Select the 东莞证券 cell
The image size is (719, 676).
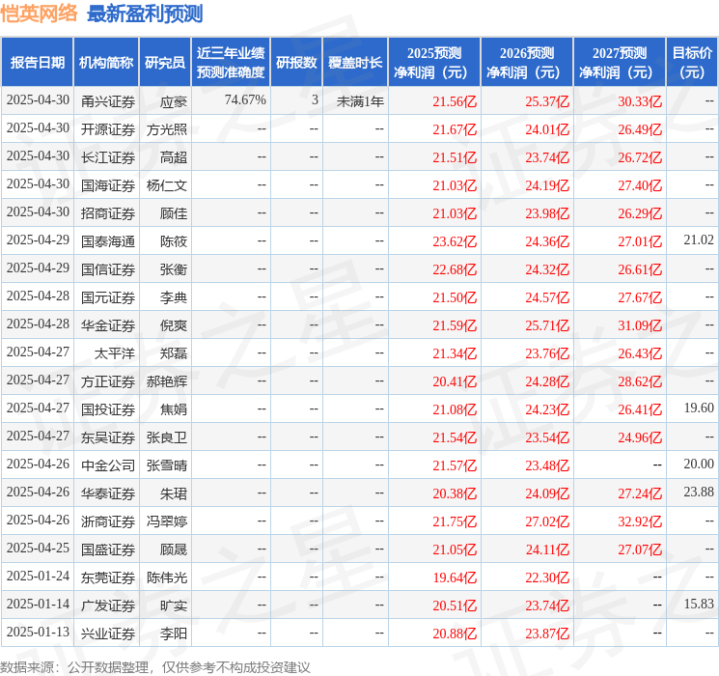pyautogui.click(x=108, y=577)
